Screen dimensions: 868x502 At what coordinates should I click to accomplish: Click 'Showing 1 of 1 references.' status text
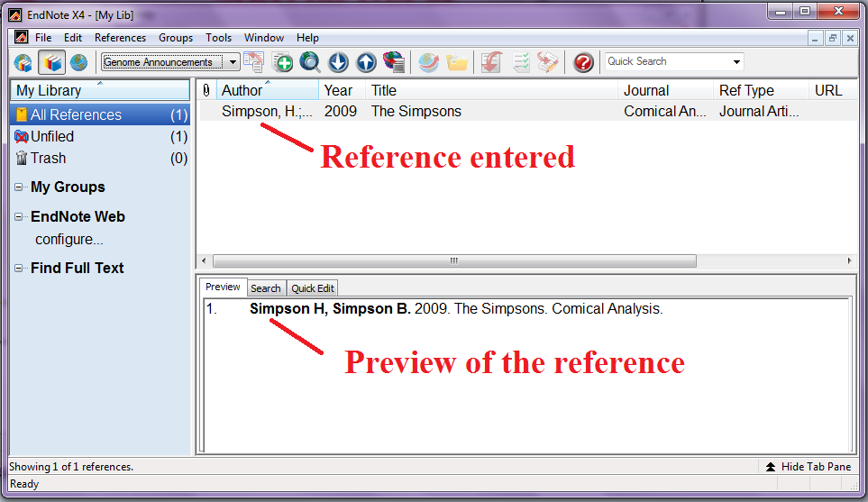tap(71, 467)
